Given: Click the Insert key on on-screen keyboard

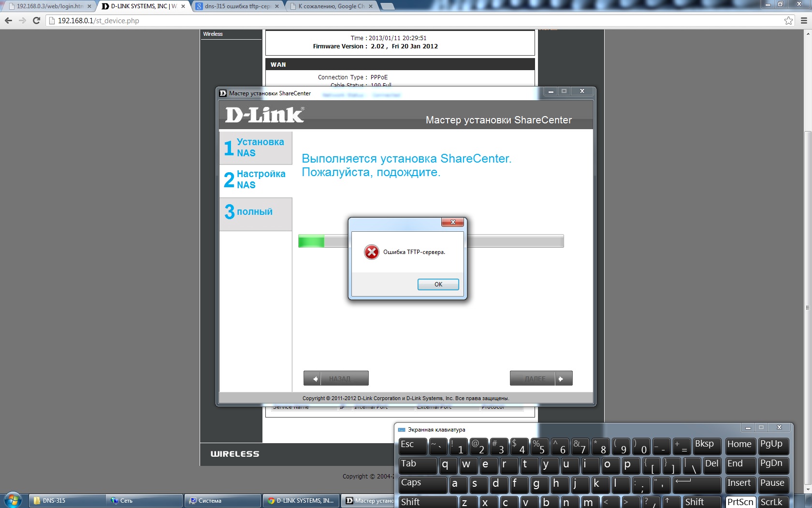Looking at the screenshot, I should coord(740,484).
